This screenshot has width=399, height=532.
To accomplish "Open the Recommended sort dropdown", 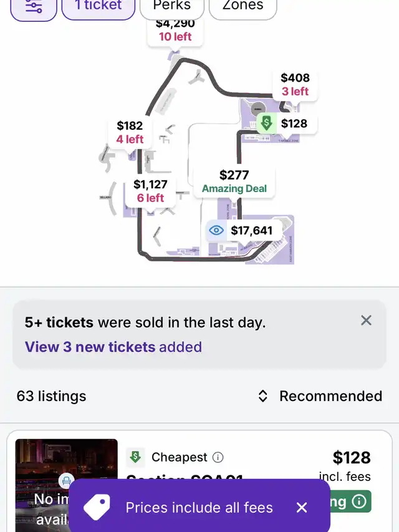I will coord(320,396).
